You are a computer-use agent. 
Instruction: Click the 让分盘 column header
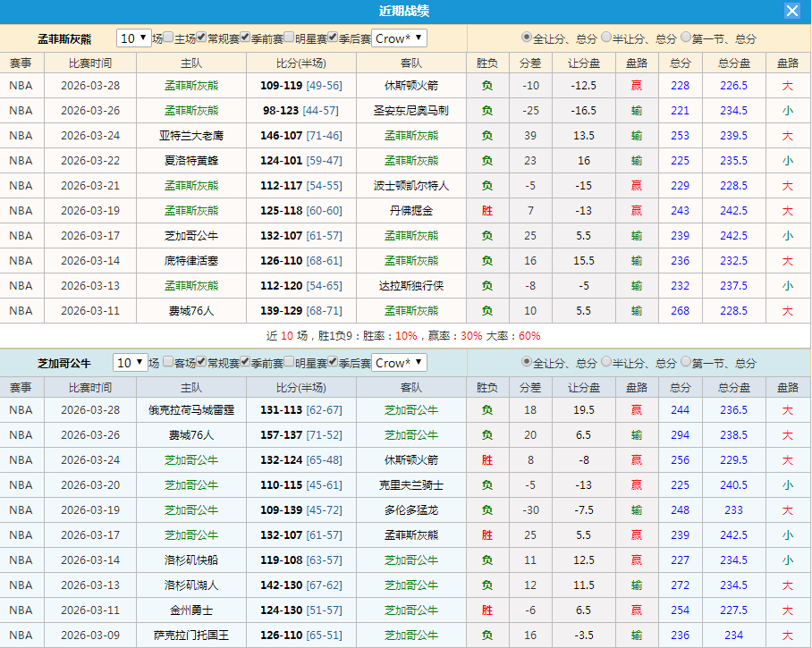(x=584, y=62)
